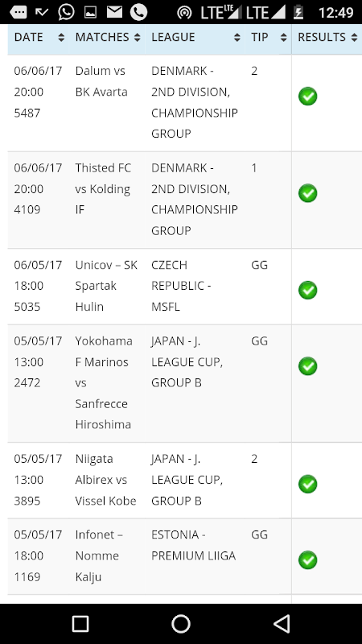Image resolution: width=362 pixels, height=644 pixels.
Task: Tap Android home circle button
Action: click(x=181, y=623)
